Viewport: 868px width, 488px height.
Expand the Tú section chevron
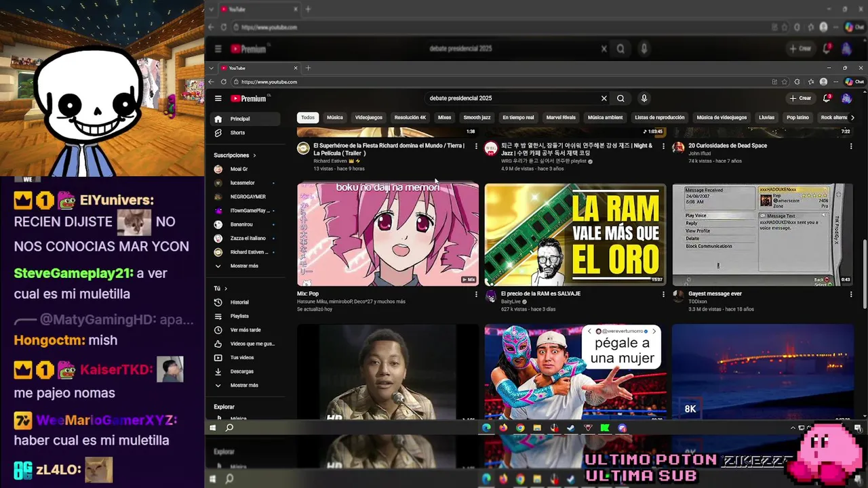tap(225, 289)
